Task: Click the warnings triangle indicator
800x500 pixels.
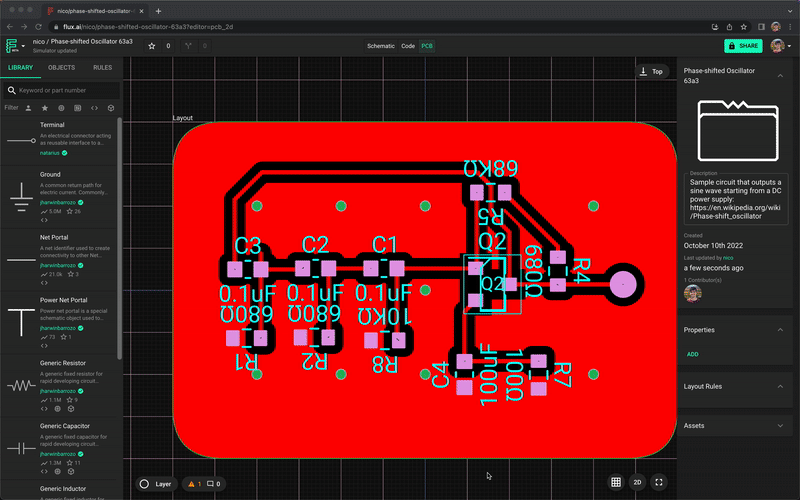Action: tap(192, 484)
